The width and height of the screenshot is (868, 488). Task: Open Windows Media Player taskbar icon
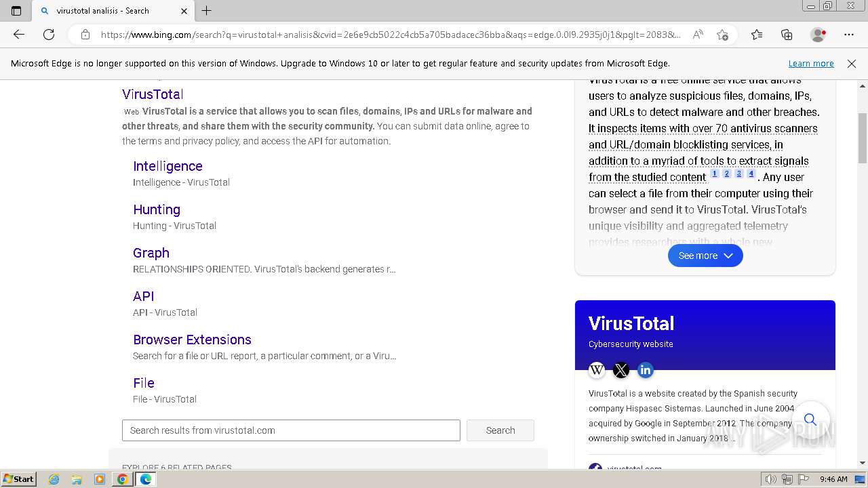(100, 479)
